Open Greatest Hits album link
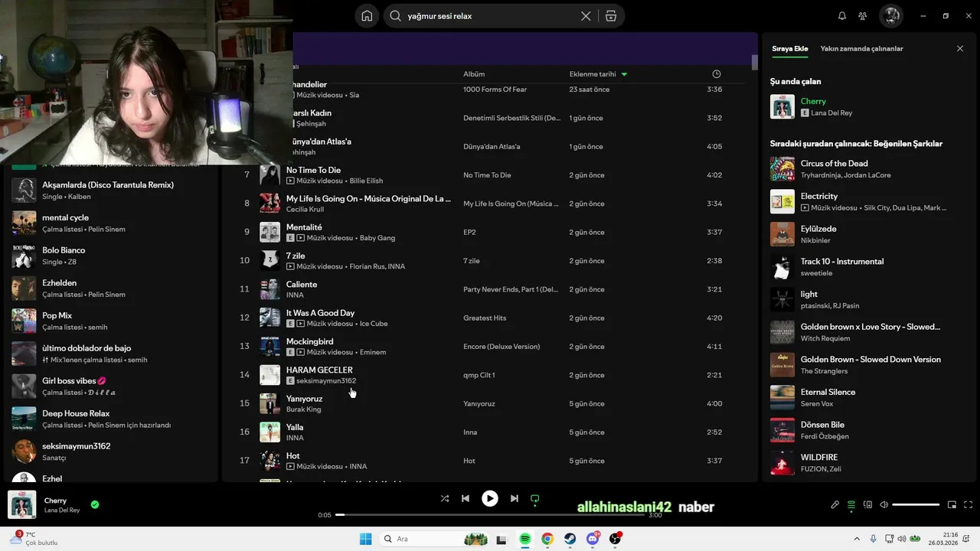 485,318
